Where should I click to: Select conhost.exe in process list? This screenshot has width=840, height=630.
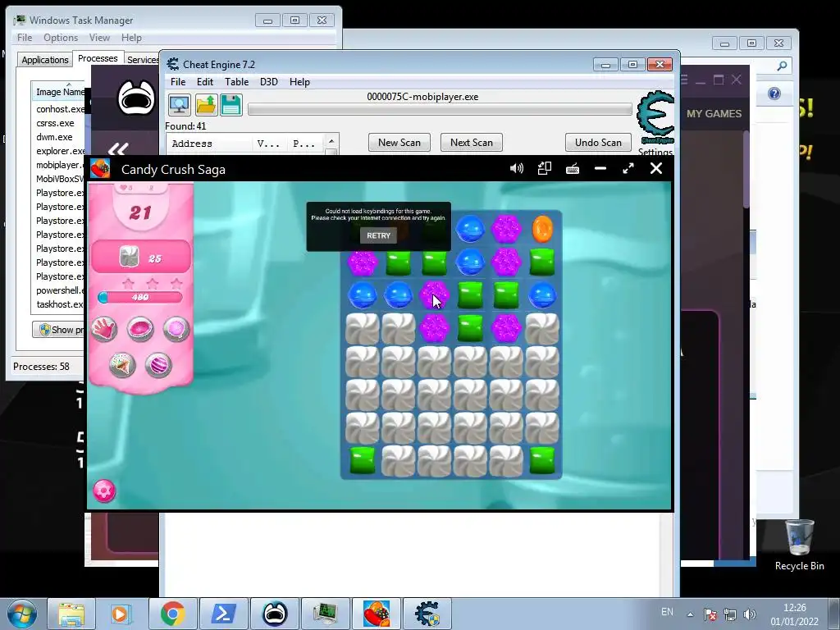(x=60, y=109)
